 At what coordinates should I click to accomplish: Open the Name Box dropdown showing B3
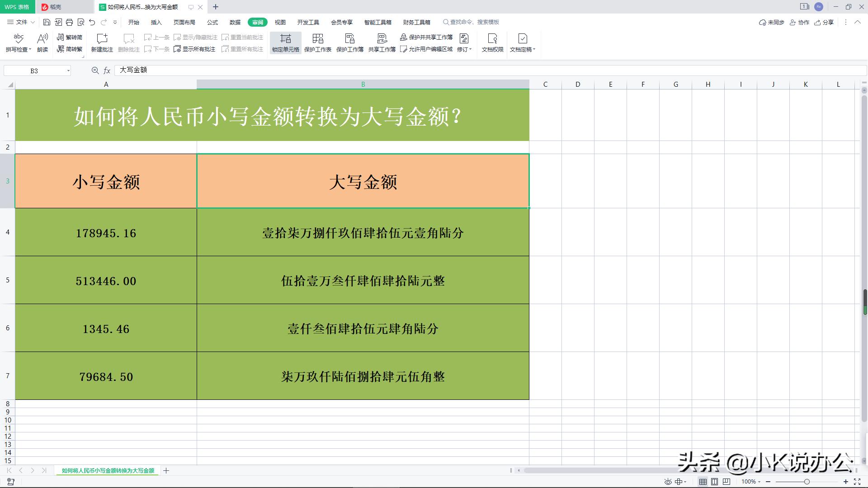pyautogui.click(x=68, y=70)
